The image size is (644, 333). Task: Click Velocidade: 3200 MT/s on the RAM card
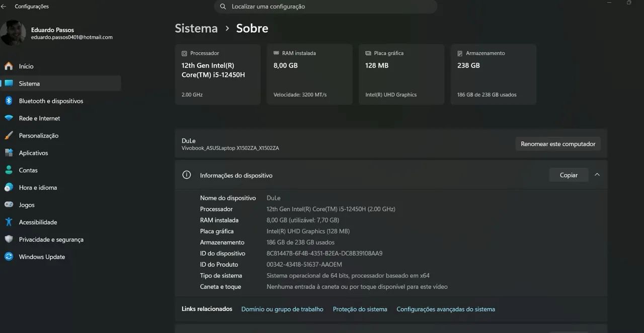pos(300,95)
